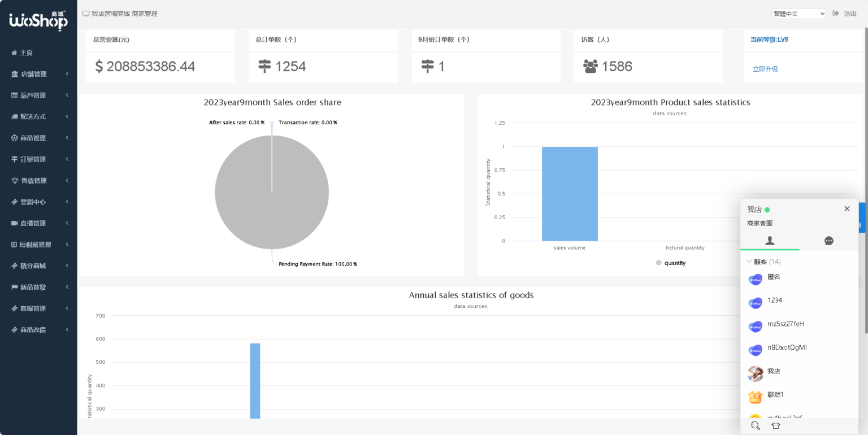
Task: Click the WoShop logo
Action: tap(38, 21)
